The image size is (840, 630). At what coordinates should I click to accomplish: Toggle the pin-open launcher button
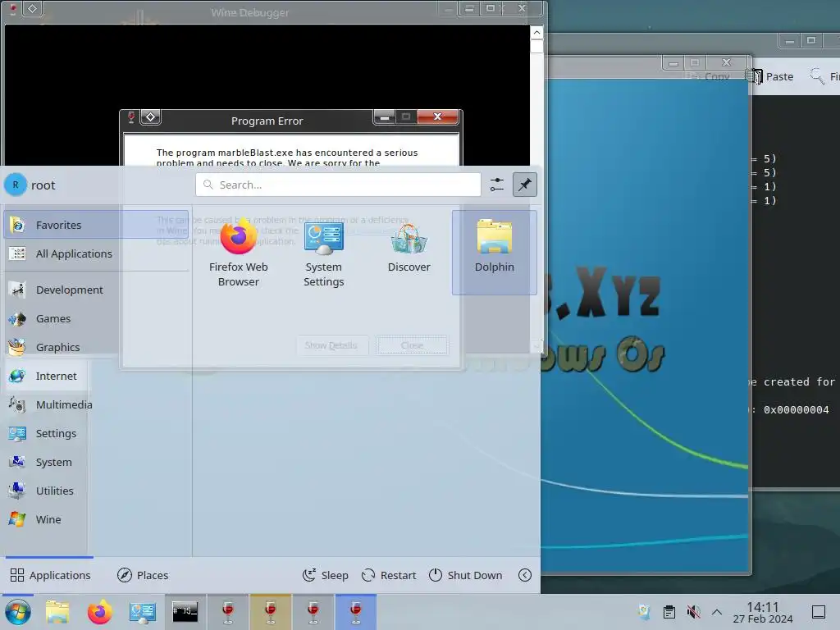524,185
